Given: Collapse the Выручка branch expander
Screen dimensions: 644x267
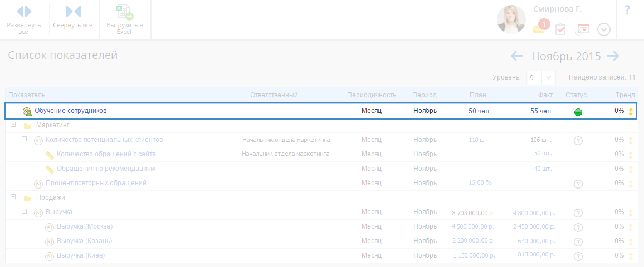Looking at the screenshot, I should [24, 211].
